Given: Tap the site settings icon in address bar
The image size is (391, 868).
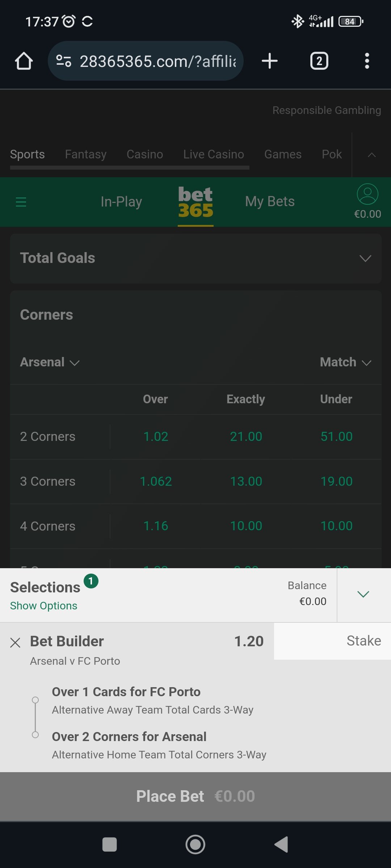Looking at the screenshot, I should [64, 61].
